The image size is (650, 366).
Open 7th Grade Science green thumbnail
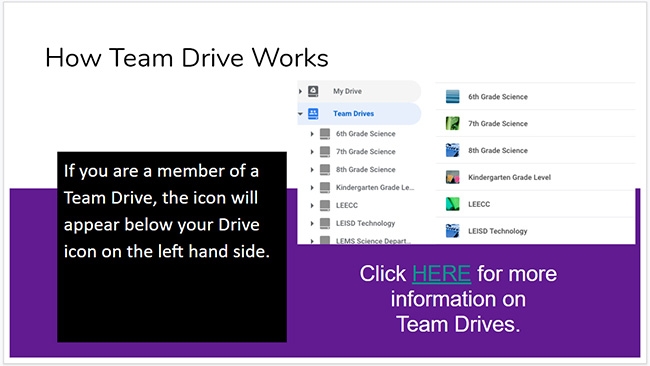[x=453, y=124]
